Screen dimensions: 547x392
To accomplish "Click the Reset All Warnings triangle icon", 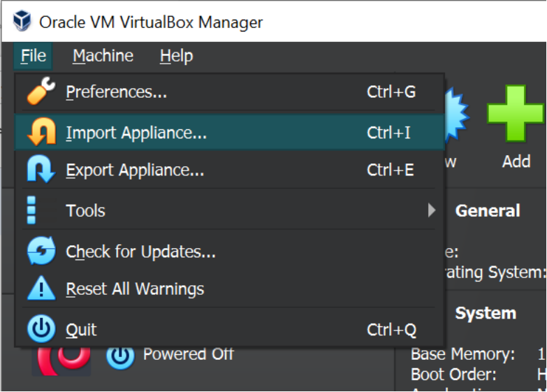I will click(x=41, y=288).
